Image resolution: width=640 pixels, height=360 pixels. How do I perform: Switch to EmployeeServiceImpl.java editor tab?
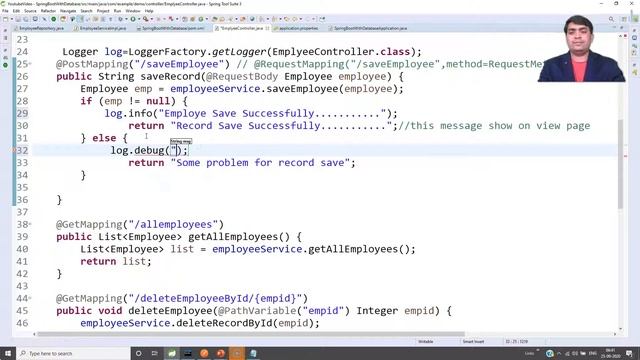[x=100, y=28]
